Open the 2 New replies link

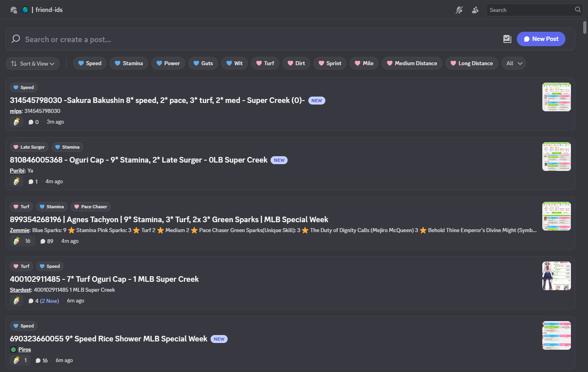(50, 301)
